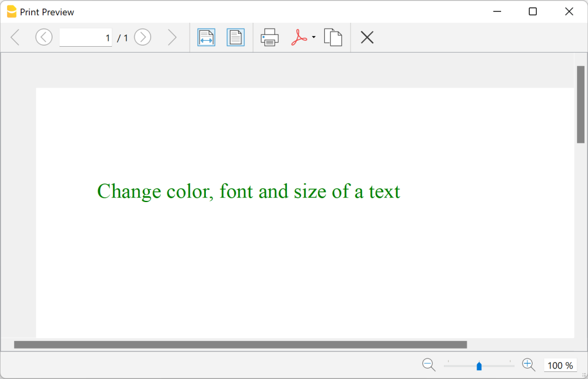The height and width of the screenshot is (379, 588).
Task: Click the copy pages icon
Action: pyautogui.click(x=332, y=37)
